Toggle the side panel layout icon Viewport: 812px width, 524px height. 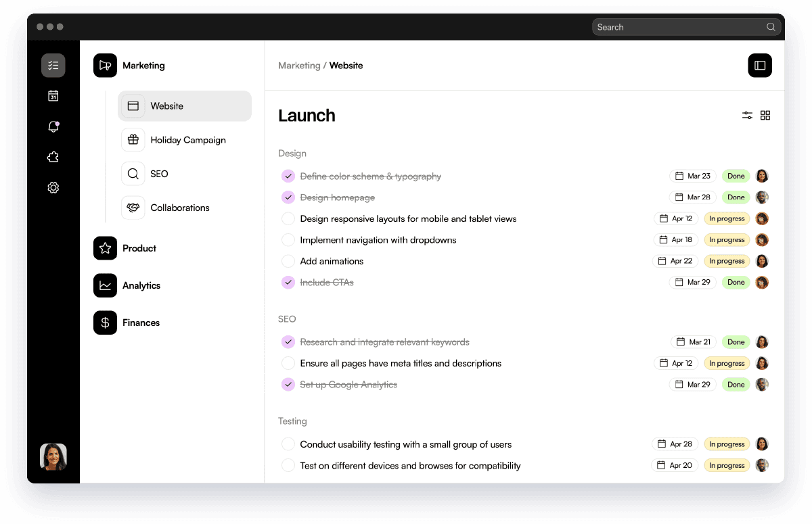pos(760,66)
